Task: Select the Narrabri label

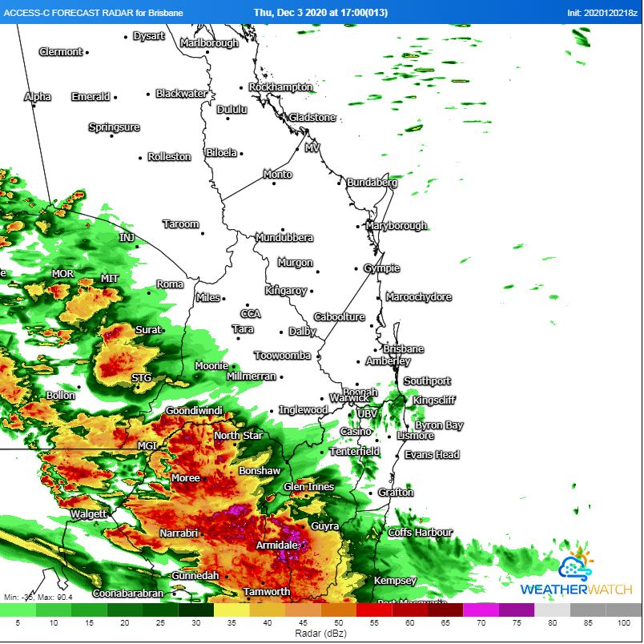Action: [x=179, y=533]
